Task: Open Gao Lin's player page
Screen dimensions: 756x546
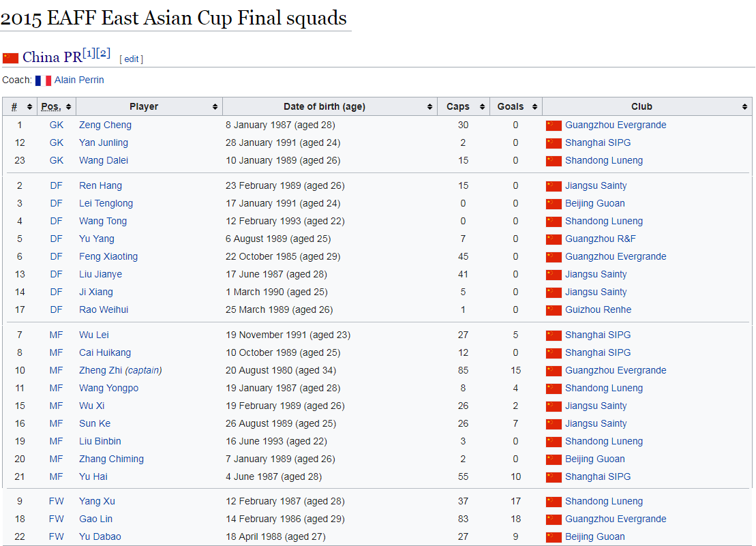Action: tap(96, 519)
